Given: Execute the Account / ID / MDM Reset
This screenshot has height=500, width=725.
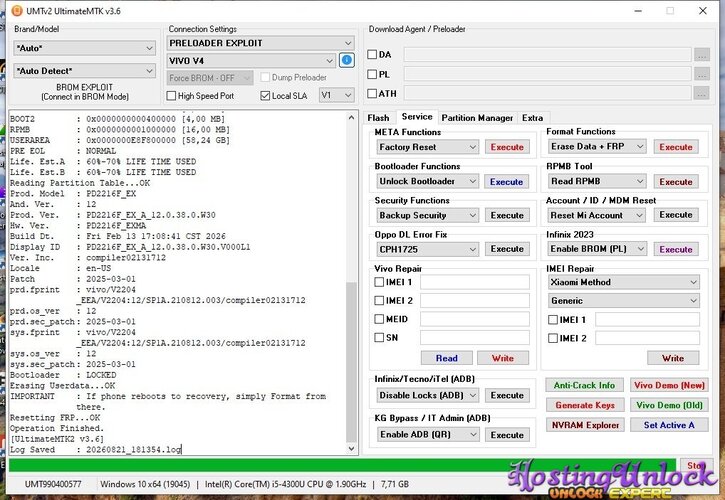Looking at the screenshot, I should pyautogui.click(x=676, y=215).
